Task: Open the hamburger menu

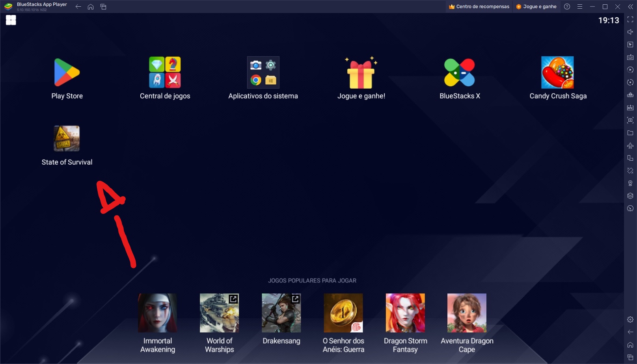Action: coord(579,7)
